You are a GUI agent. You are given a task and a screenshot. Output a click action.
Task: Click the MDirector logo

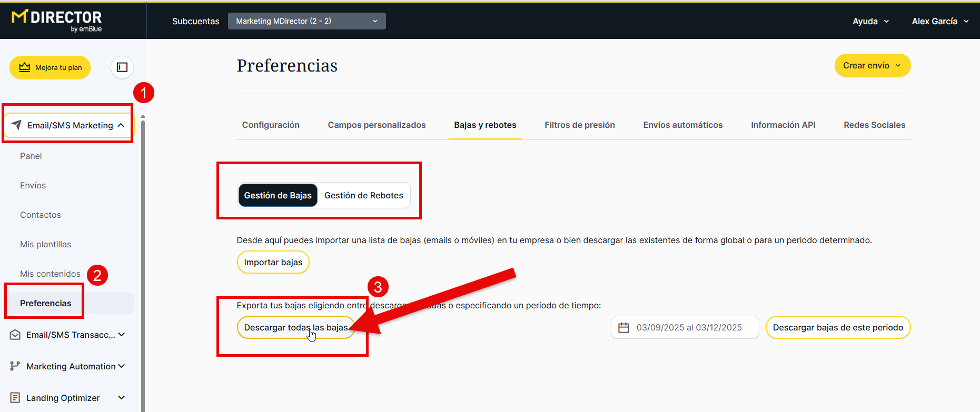point(57,21)
